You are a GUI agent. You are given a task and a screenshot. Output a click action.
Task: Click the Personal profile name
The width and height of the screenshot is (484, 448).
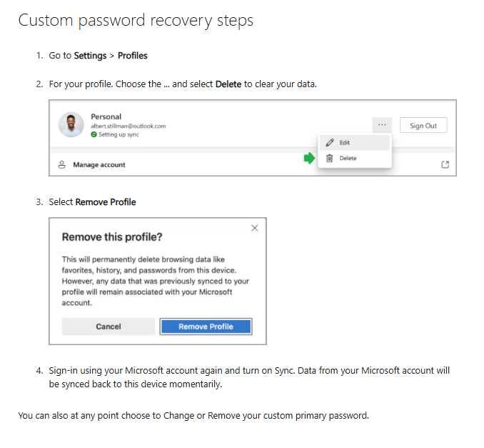[x=106, y=116]
